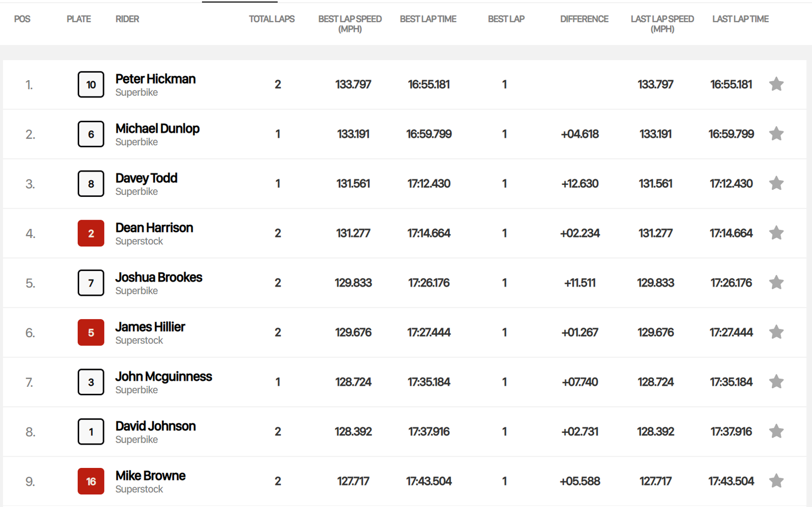The height and width of the screenshot is (507, 812).
Task: Toggle favorite star for John Mcguinness
Action: pyautogui.click(x=776, y=382)
